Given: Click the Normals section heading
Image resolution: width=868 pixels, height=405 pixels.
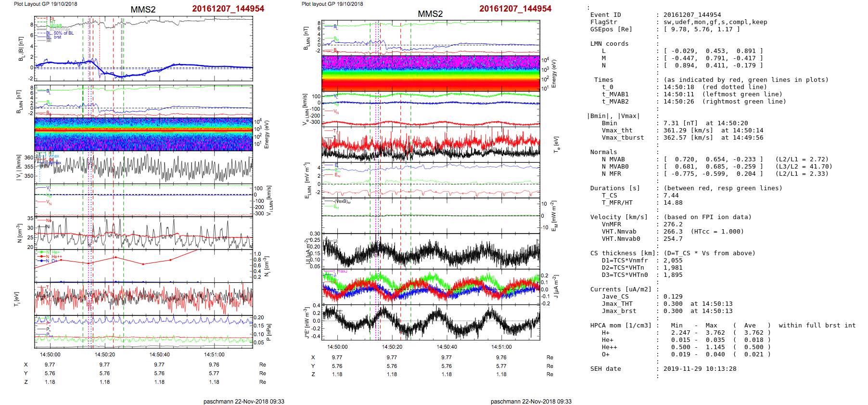Looking at the screenshot, I should tap(603, 152).
